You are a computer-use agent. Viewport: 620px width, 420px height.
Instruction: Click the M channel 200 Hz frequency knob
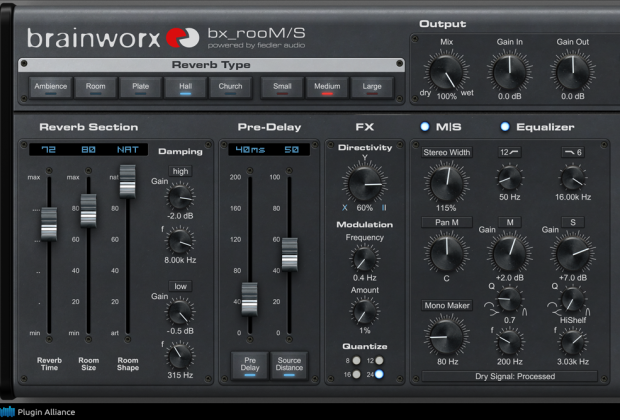[x=509, y=342]
